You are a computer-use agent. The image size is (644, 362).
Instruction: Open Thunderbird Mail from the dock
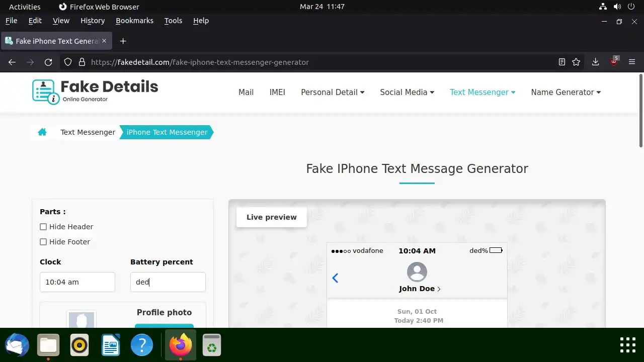17,345
